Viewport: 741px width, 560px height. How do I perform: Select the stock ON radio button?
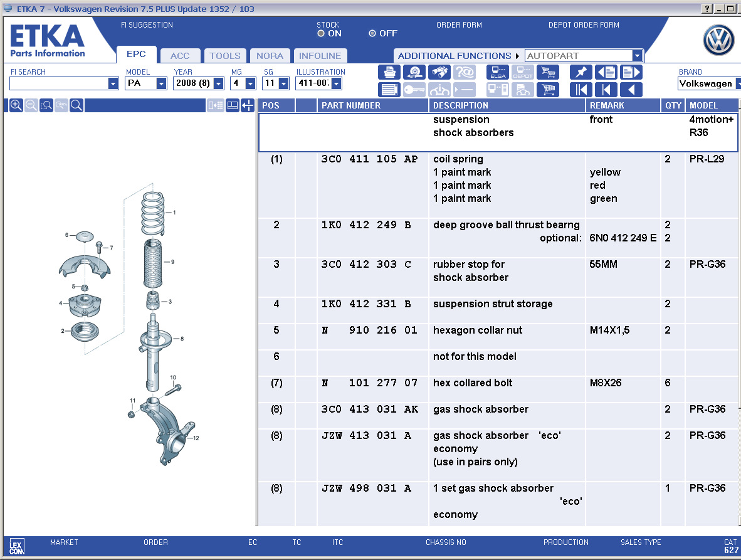pyautogui.click(x=322, y=34)
